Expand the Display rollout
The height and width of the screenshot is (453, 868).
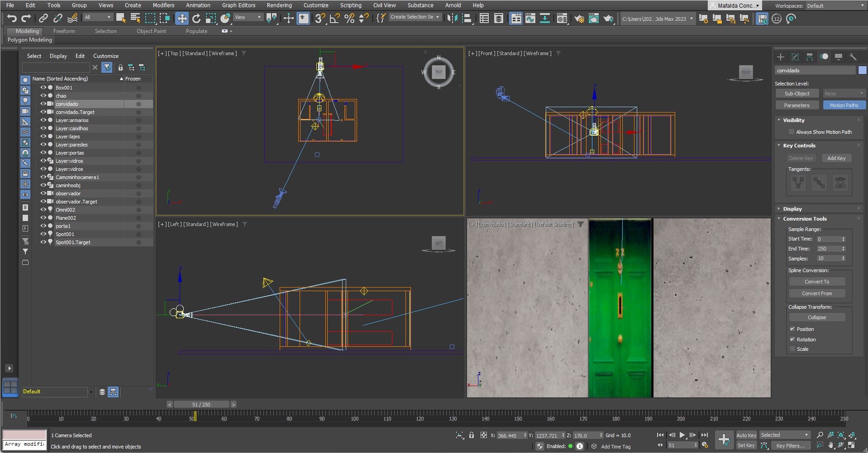tap(792, 209)
